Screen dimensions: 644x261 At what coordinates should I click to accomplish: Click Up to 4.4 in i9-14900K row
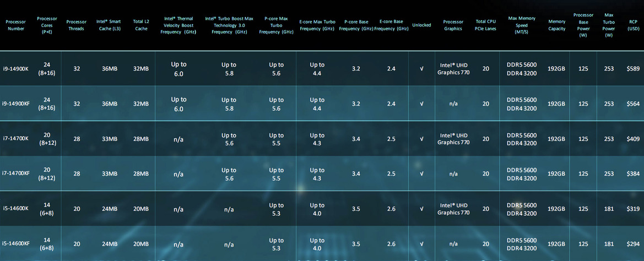(317, 69)
